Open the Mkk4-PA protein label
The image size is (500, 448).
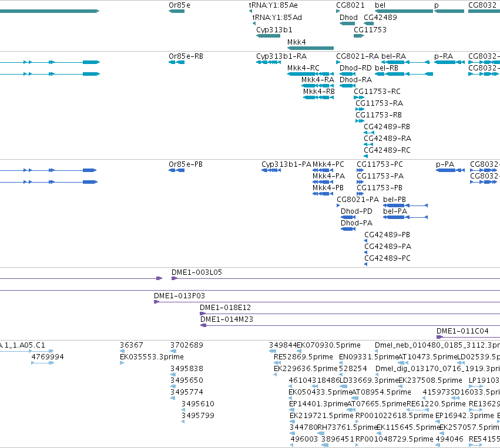coord(329,176)
